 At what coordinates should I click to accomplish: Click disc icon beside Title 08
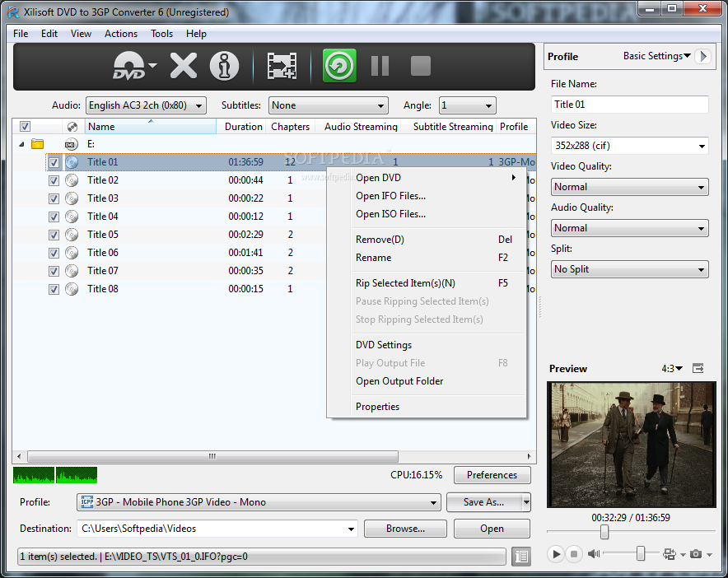point(72,289)
